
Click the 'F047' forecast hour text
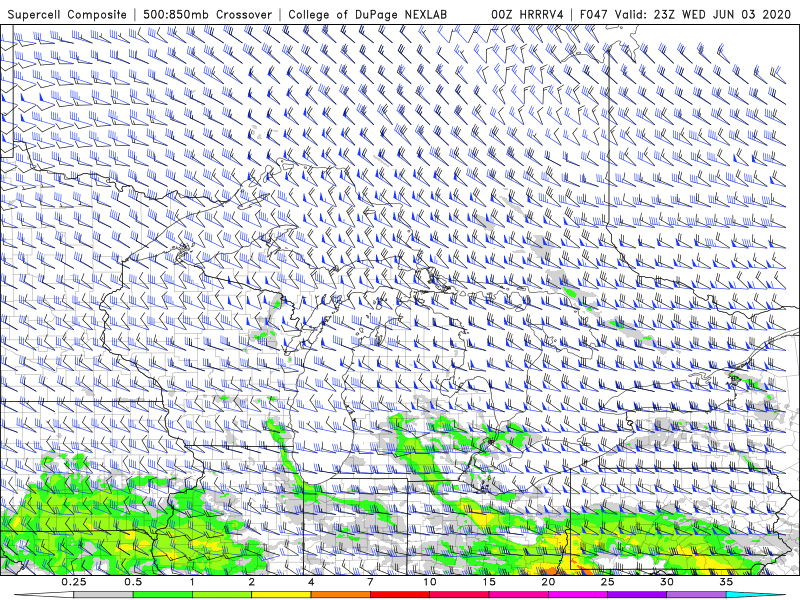(x=593, y=15)
